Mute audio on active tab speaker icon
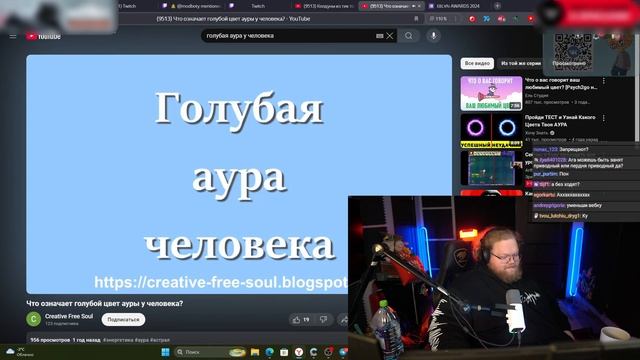This screenshot has height=360, width=640. pos(413,6)
